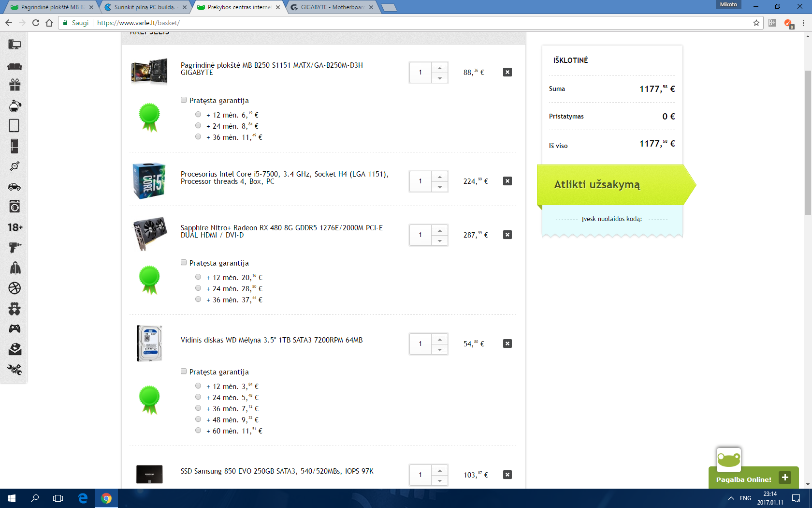The height and width of the screenshot is (508, 812).
Task: Open Windows taskbar search
Action: point(35,498)
